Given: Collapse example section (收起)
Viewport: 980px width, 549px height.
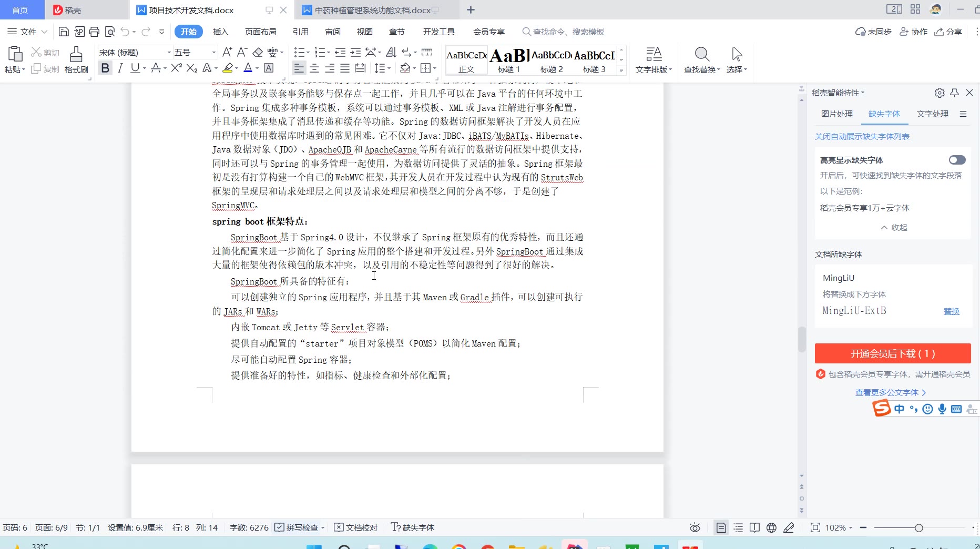Looking at the screenshot, I should (894, 227).
